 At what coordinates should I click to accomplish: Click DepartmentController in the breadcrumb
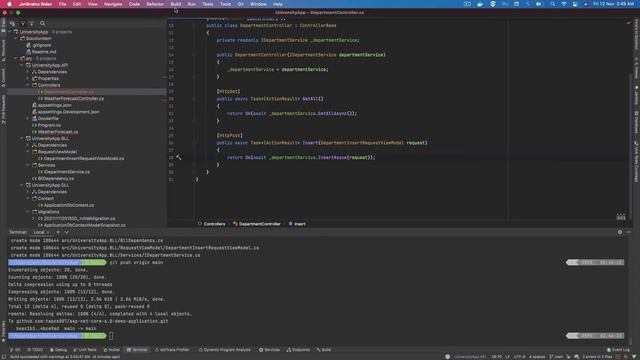pos(260,224)
